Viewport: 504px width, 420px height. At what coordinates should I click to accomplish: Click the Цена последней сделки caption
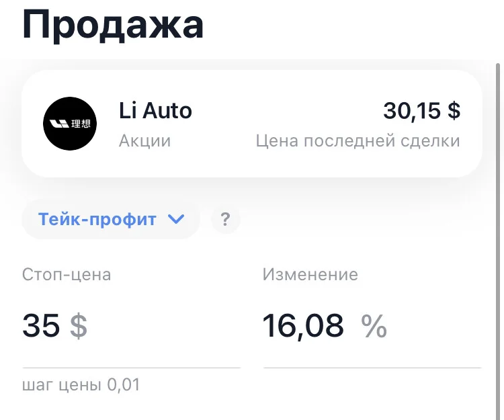click(358, 141)
